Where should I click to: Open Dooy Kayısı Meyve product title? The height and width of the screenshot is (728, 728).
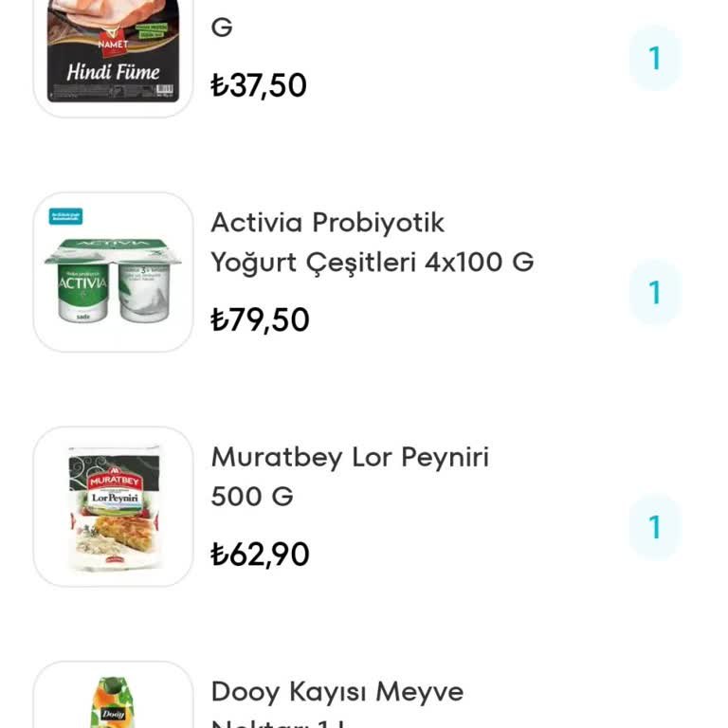pos(337,692)
